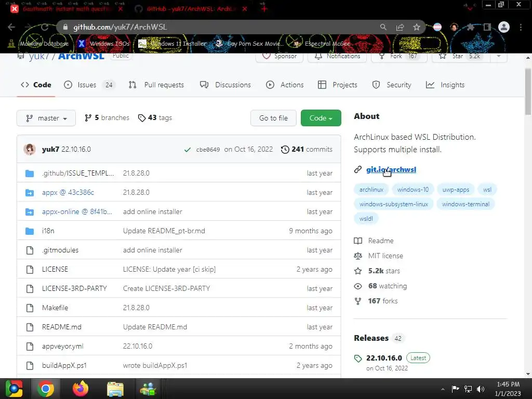Screen dimensions: 532x399
Task: Open release 22.10.16.0
Action: coord(384,358)
